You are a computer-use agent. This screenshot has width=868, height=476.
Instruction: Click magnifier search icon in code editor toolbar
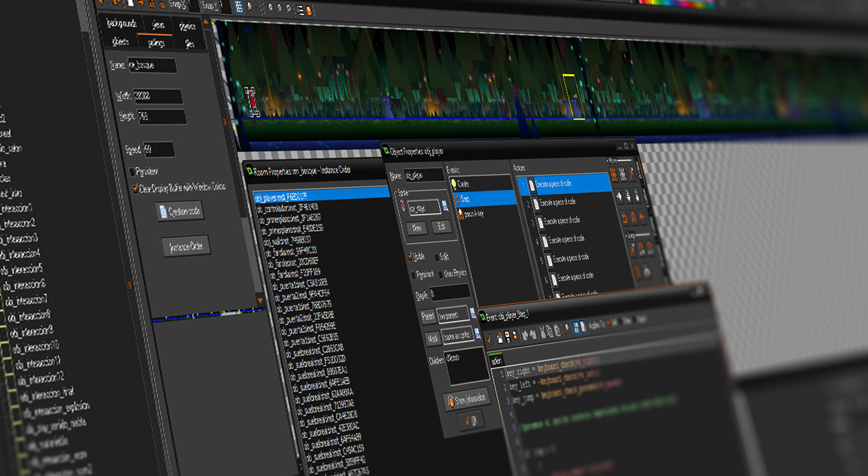[x=567, y=328]
